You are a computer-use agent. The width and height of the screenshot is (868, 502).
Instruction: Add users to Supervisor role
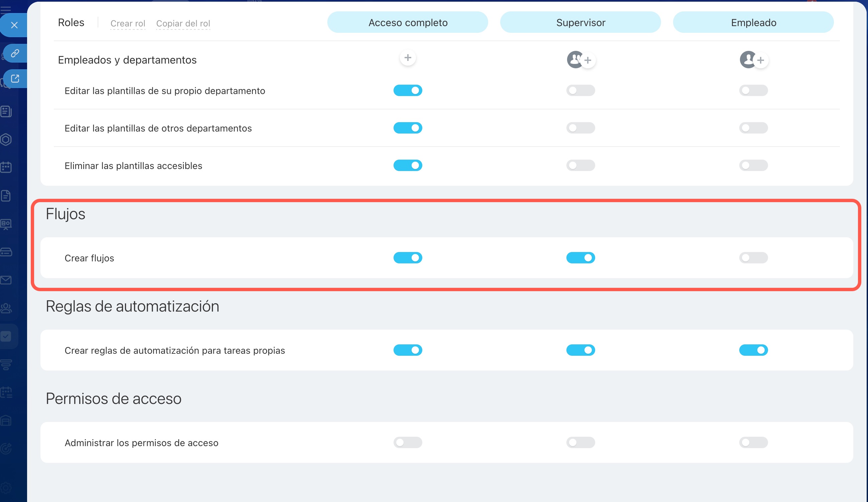tap(587, 60)
